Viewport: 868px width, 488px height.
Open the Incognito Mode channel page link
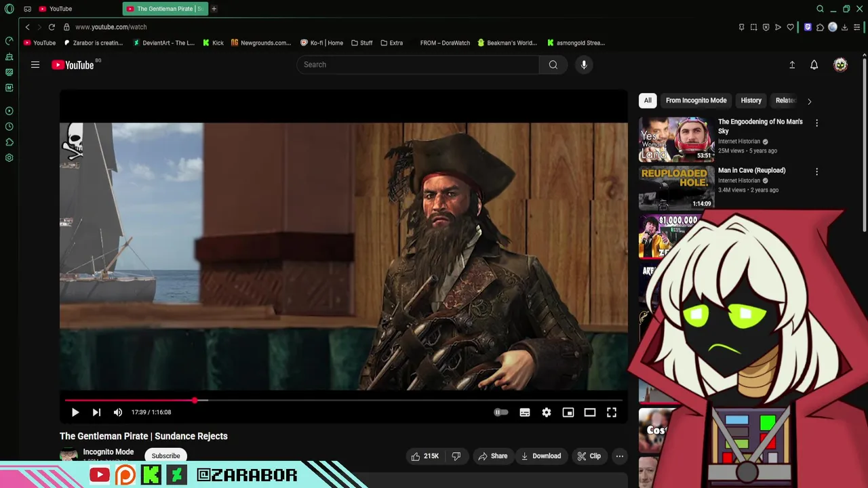(108, 452)
